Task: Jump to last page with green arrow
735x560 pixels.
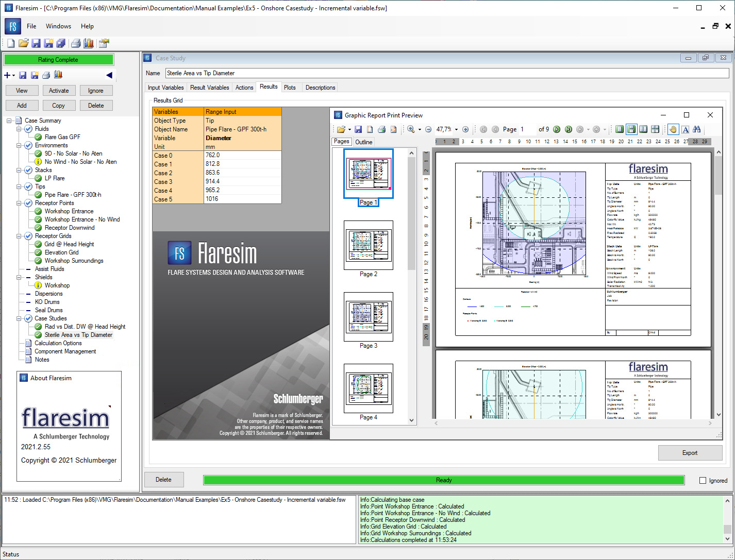Action: (x=569, y=129)
